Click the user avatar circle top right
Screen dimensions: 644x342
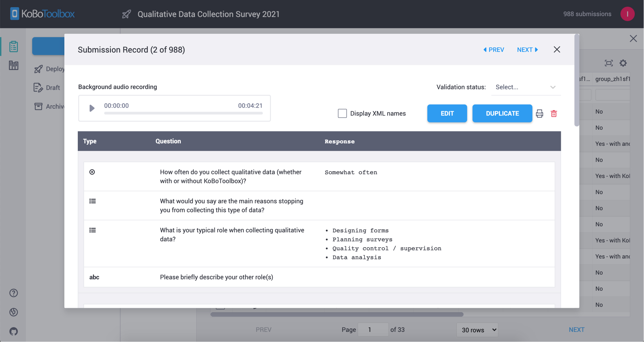[x=627, y=14]
